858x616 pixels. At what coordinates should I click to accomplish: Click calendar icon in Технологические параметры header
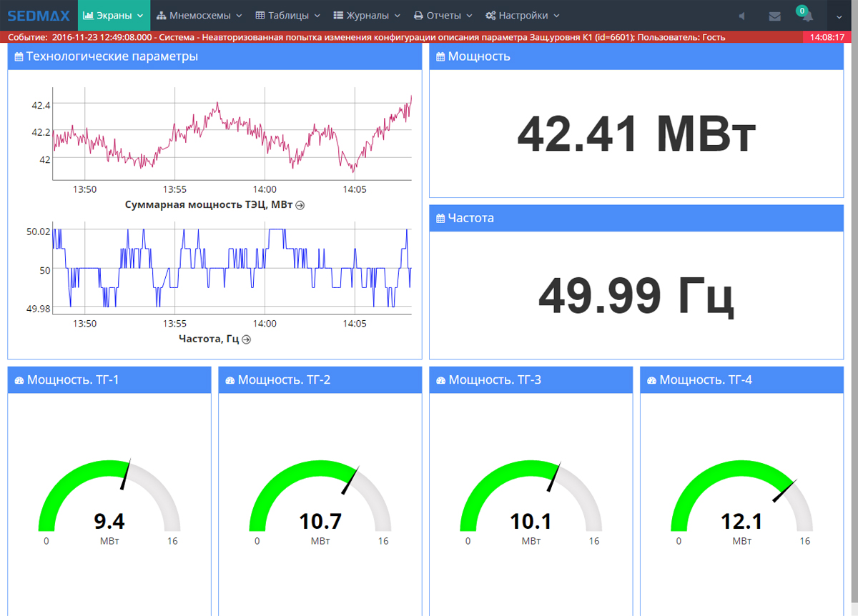point(19,56)
